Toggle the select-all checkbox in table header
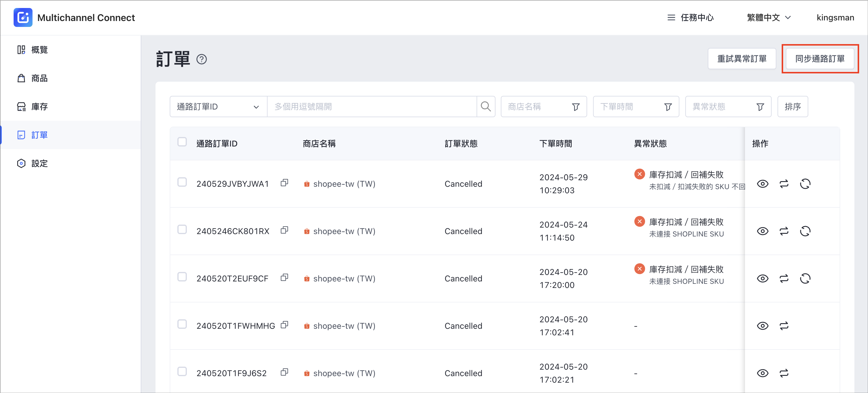 tap(182, 142)
